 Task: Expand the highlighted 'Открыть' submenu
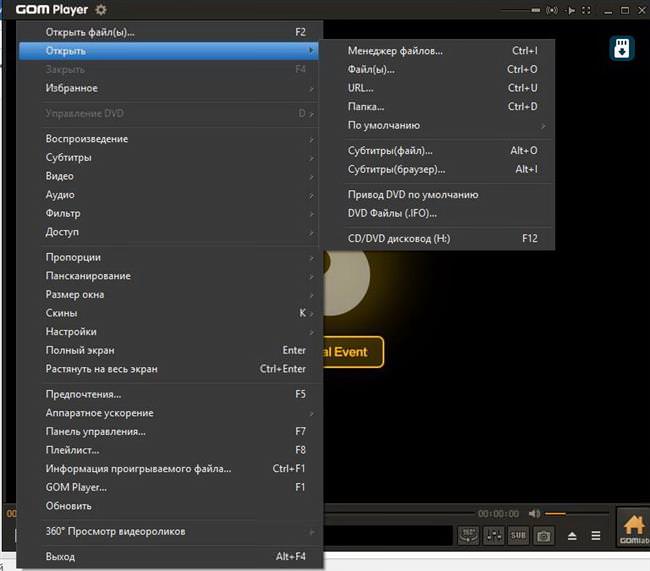coord(169,51)
